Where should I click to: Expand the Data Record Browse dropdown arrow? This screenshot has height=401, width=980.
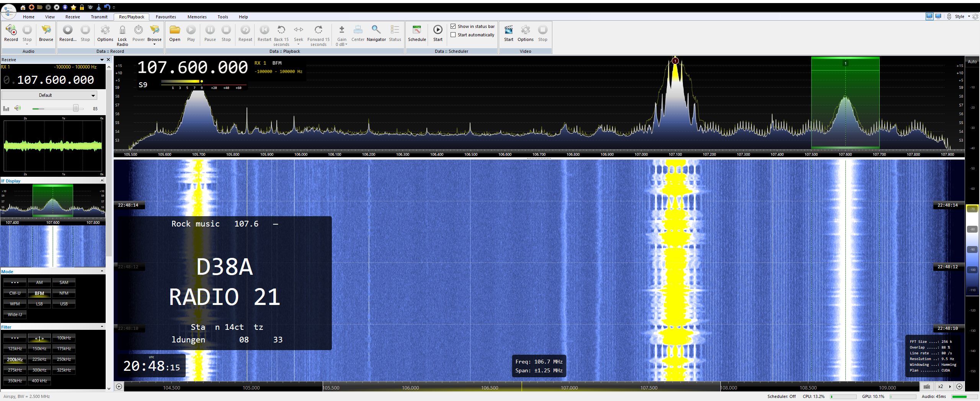tap(154, 44)
